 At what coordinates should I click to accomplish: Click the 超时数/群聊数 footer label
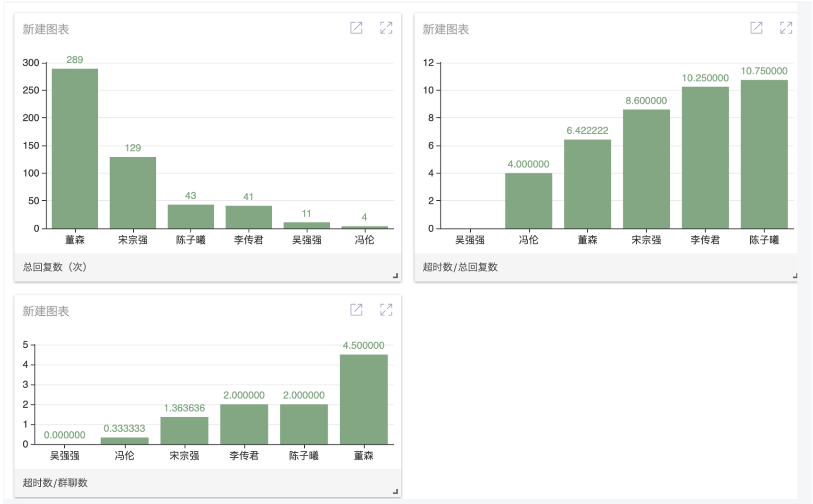[55, 482]
